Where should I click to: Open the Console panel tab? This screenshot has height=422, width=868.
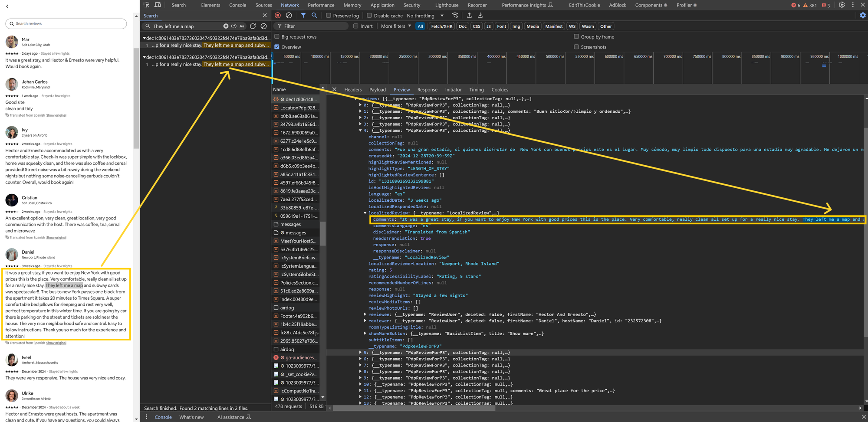pos(237,5)
